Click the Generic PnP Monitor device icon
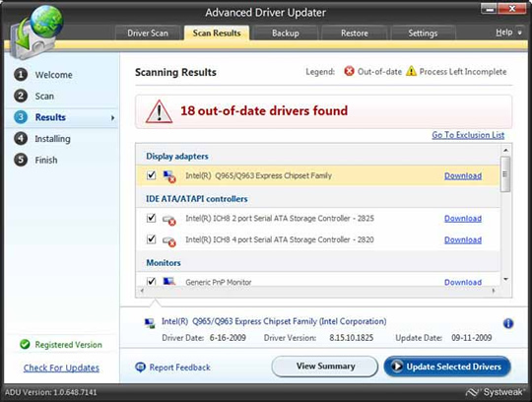The image size is (532, 402). (x=169, y=281)
